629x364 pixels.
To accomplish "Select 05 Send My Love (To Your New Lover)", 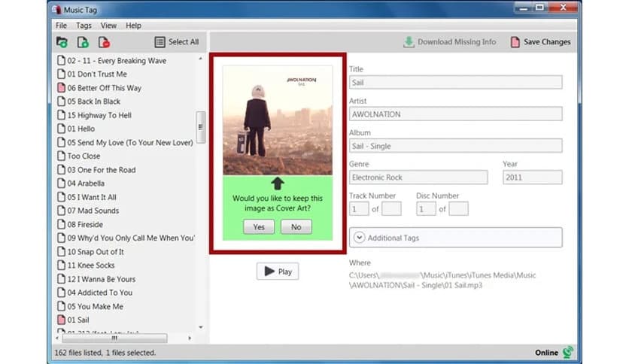I will [x=130, y=142].
